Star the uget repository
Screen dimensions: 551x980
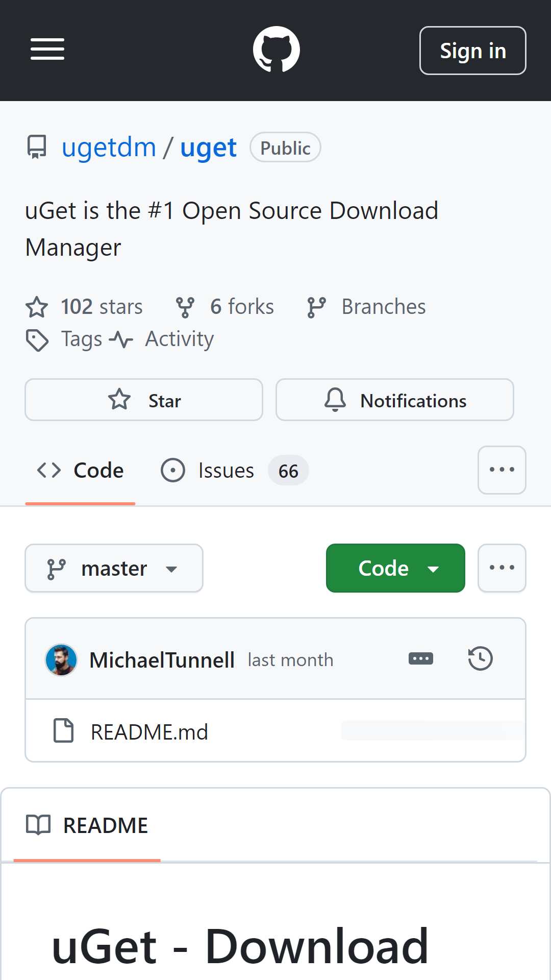144,400
